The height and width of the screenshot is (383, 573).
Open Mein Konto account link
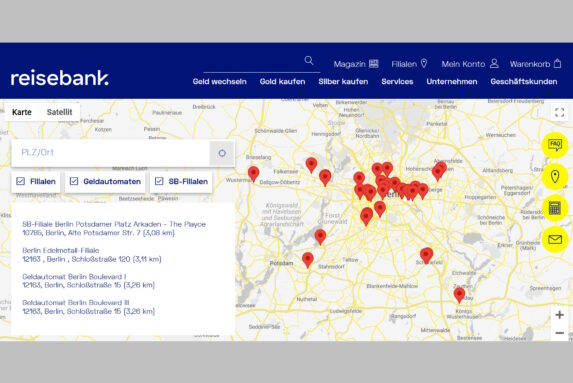coord(470,64)
